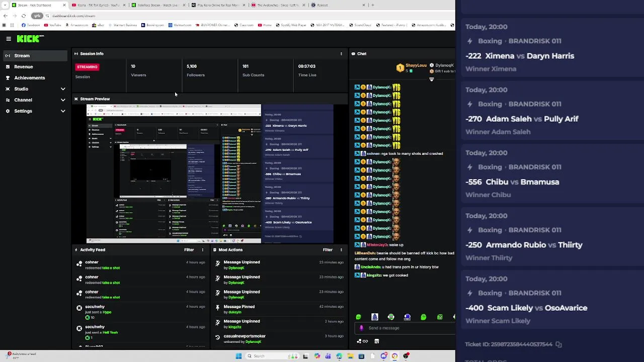Image resolution: width=644 pixels, height=362 pixels.
Task: Click the Windows taskbar Search box
Action: (x=271, y=356)
